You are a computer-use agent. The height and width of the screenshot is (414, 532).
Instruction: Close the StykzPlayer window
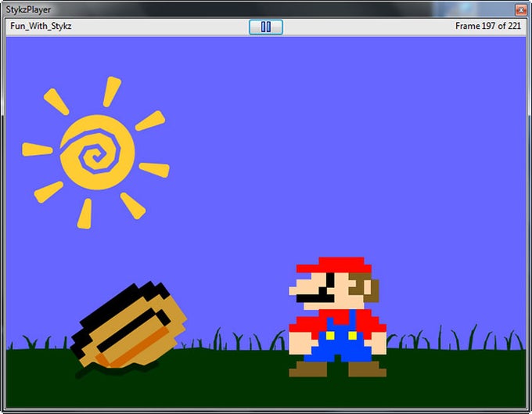coord(520,10)
